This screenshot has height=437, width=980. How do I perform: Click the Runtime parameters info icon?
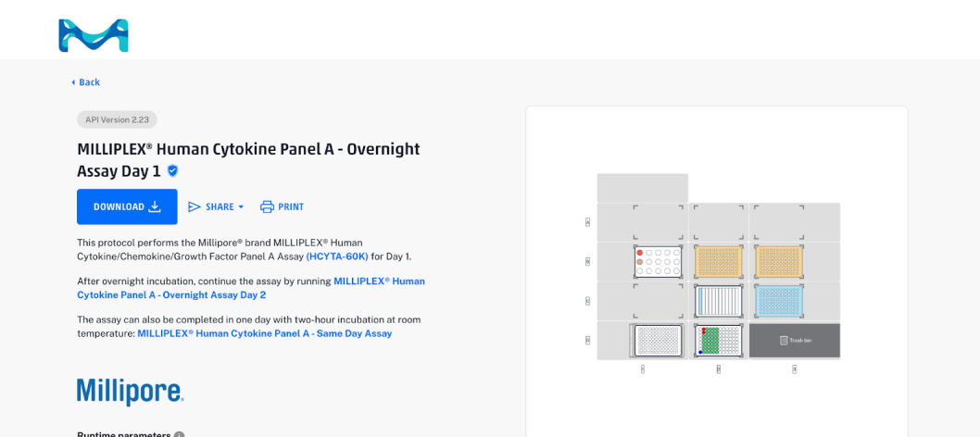click(x=179, y=434)
